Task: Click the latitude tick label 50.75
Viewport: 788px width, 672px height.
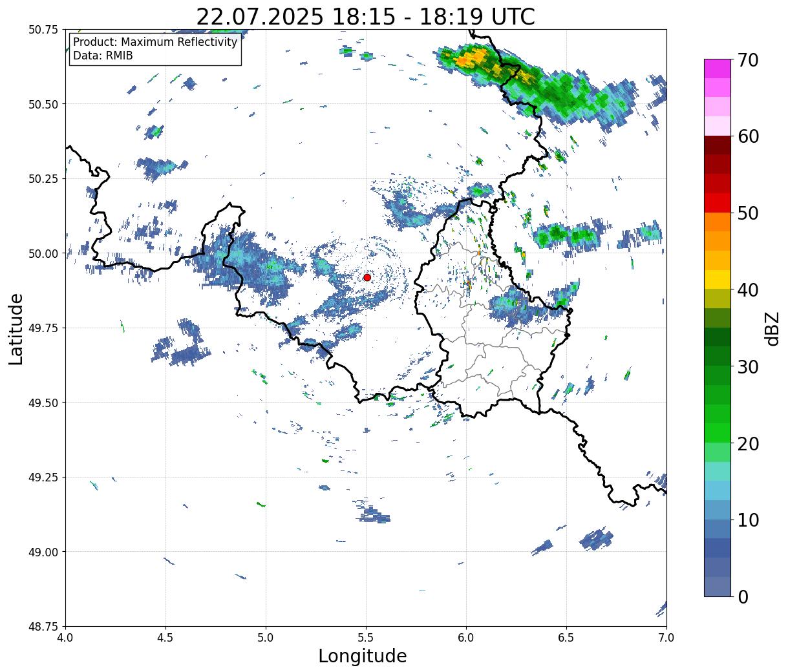Action: (43, 30)
